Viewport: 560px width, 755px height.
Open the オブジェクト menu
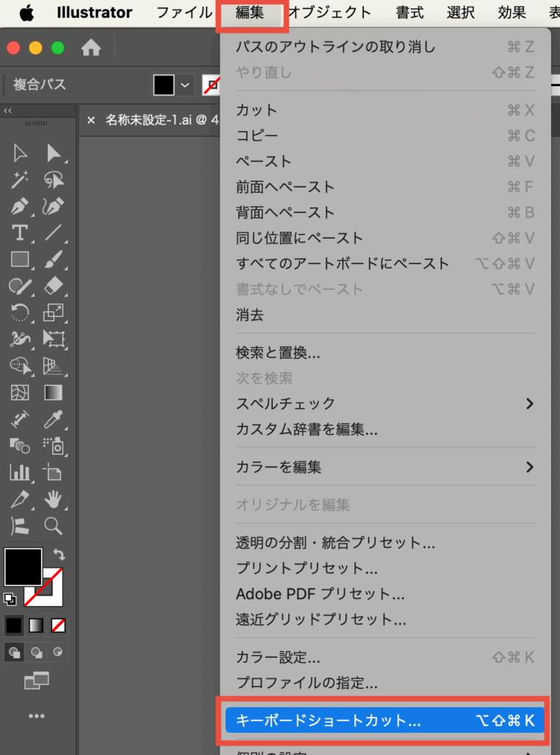[330, 13]
